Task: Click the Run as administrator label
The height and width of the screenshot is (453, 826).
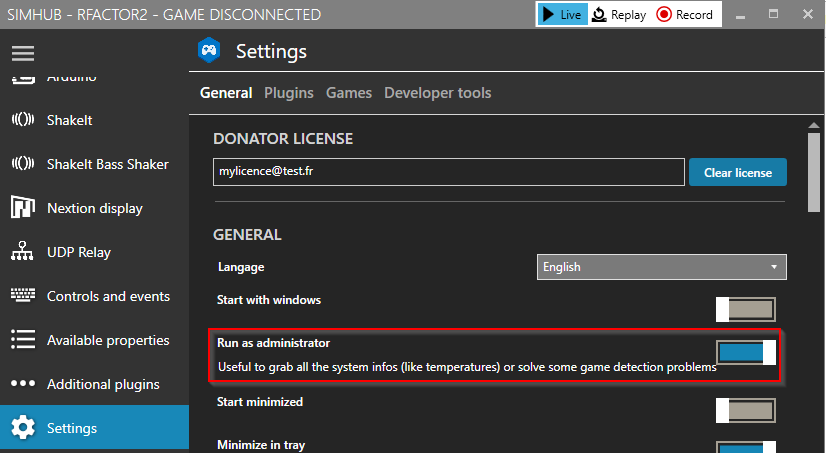Action: [273, 343]
